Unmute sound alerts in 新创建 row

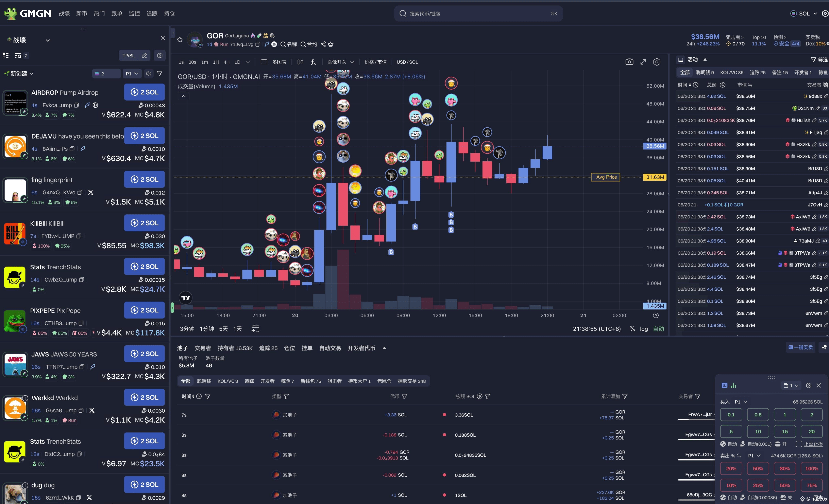pyautogui.click(x=148, y=73)
